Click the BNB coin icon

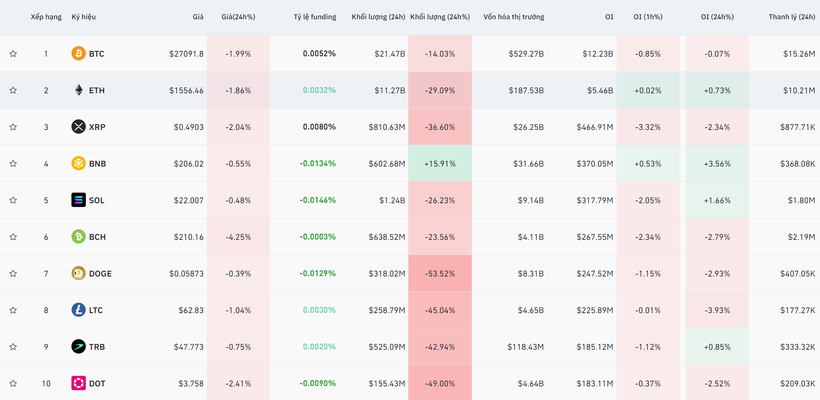tap(78, 163)
